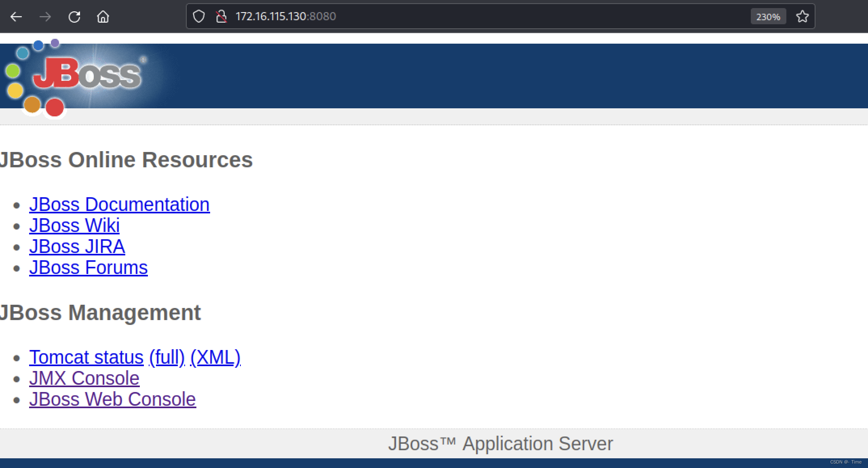Reload the current page
This screenshot has height=468, width=868.
point(74,17)
